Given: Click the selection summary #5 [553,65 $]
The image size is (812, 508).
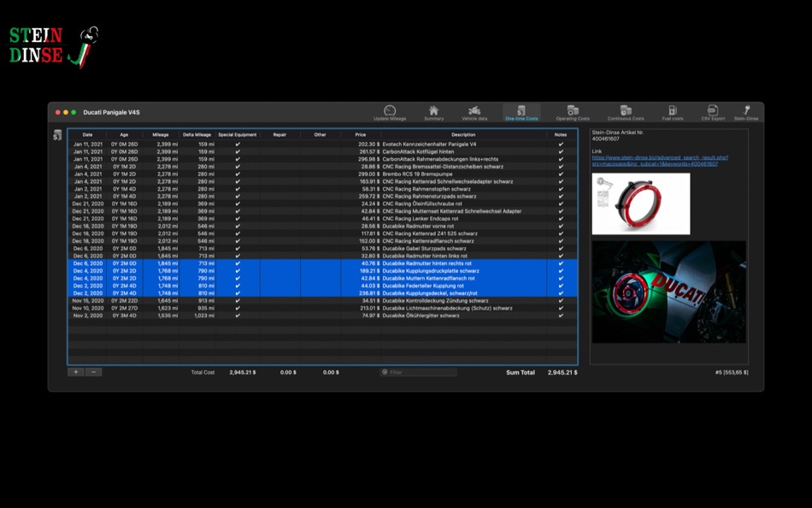Looking at the screenshot, I should coord(731,372).
